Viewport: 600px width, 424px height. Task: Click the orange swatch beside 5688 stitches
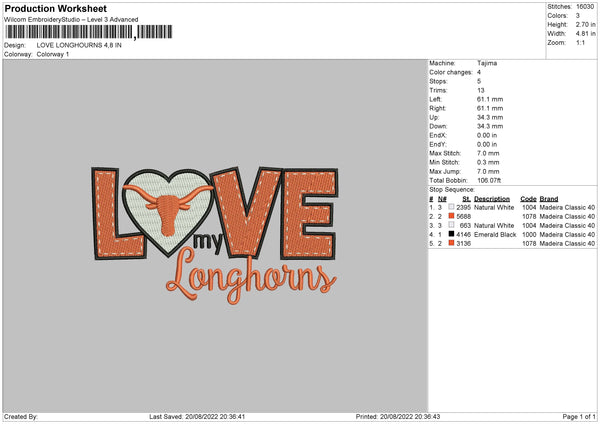point(451,216)
